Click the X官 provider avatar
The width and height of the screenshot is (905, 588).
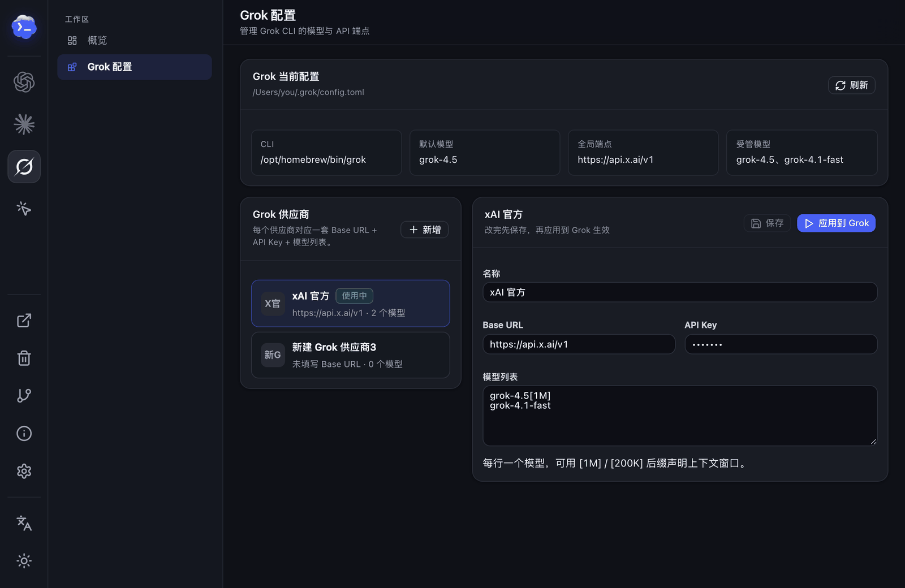[273, 304]
